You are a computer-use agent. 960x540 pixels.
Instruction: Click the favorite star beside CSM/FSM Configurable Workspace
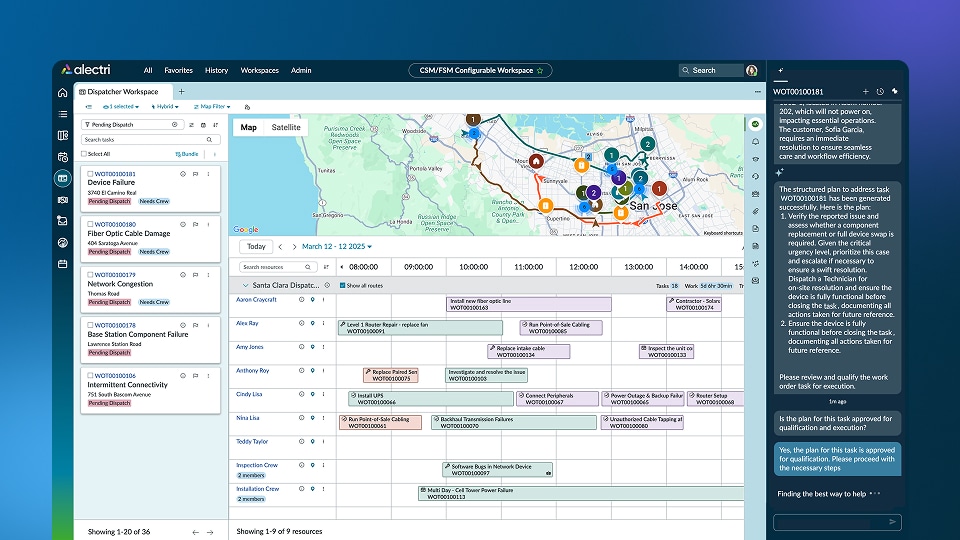click(540, 71)
